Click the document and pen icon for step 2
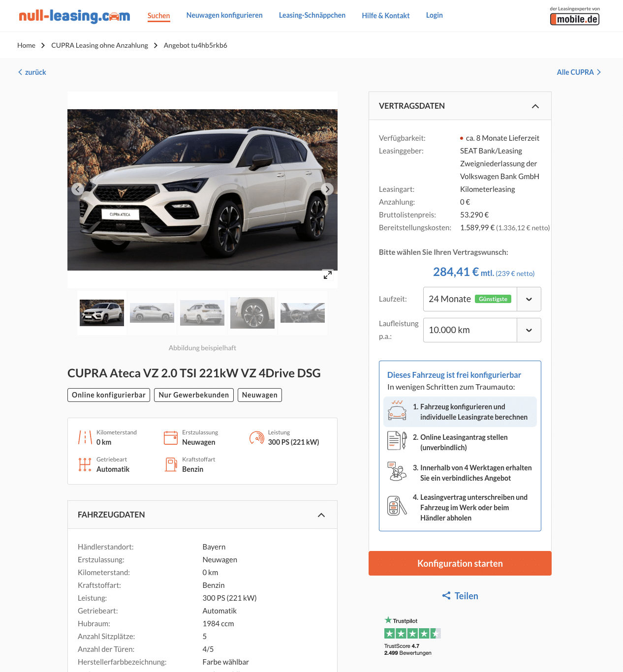 click(x=397, y=441)
